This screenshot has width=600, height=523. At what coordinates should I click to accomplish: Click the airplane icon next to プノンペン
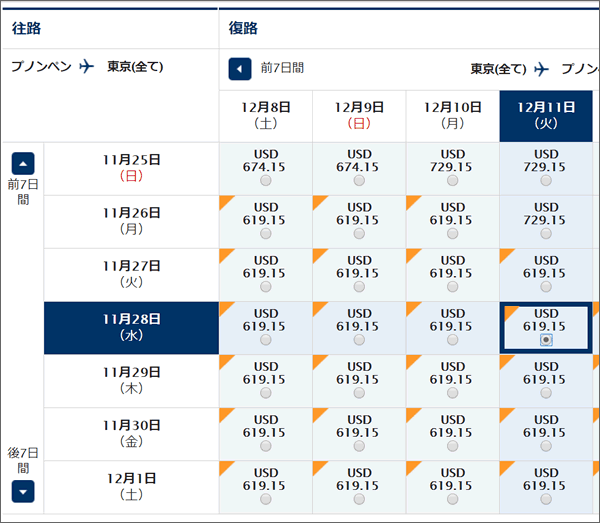[x=86, y=67]
